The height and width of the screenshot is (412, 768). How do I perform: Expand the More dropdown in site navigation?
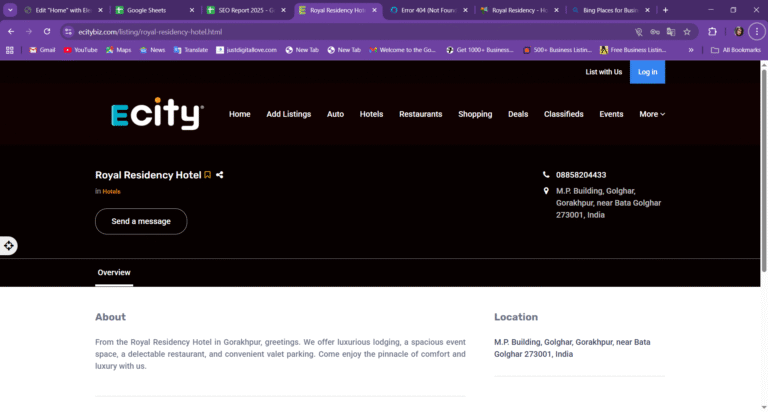coord(652,114)
